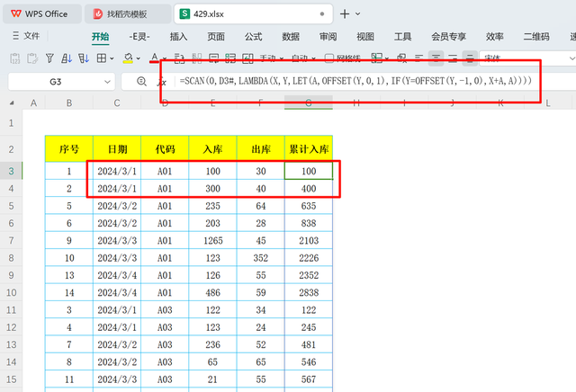Screen dimensions: 576x392
Task: Open the 公式 tab
Action: (254, 36)
